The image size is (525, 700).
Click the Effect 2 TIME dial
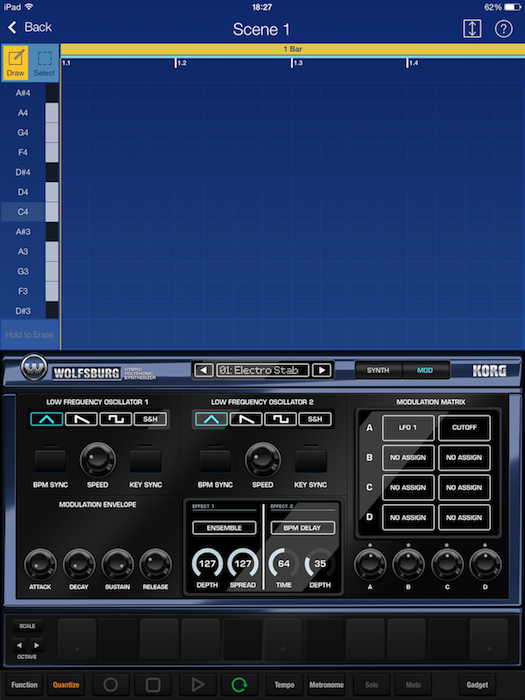[284, 563]
